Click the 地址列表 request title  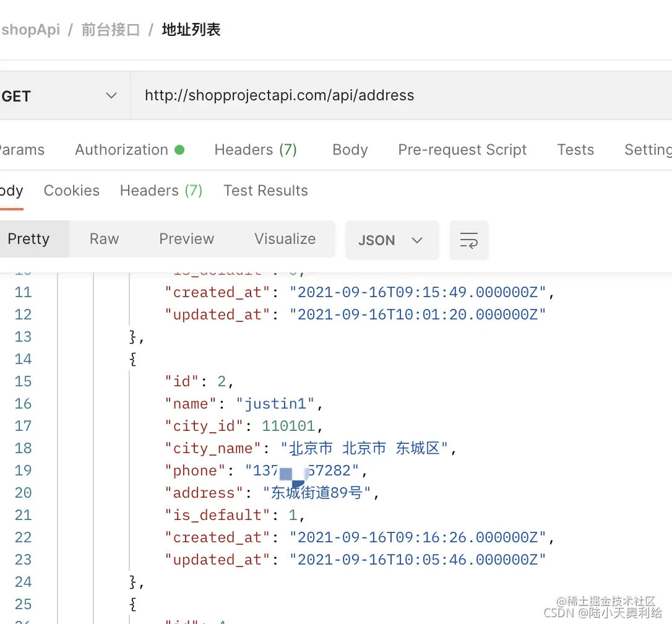191,30
